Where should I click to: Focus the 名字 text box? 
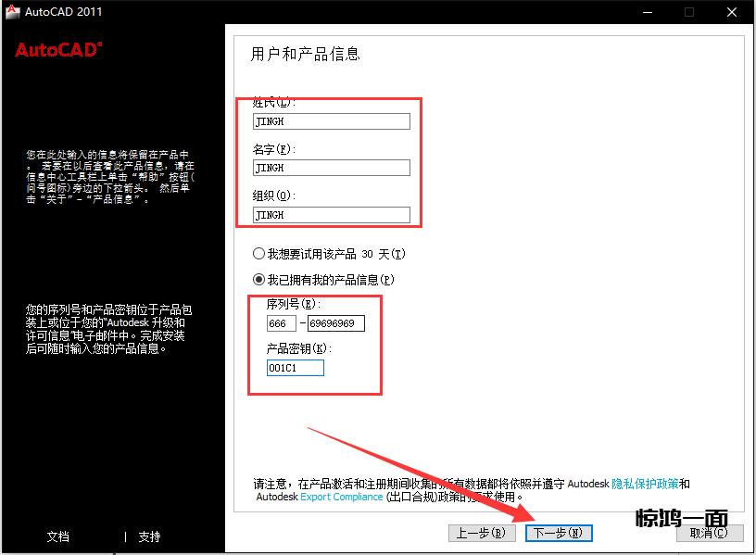[x=331, y=168]
